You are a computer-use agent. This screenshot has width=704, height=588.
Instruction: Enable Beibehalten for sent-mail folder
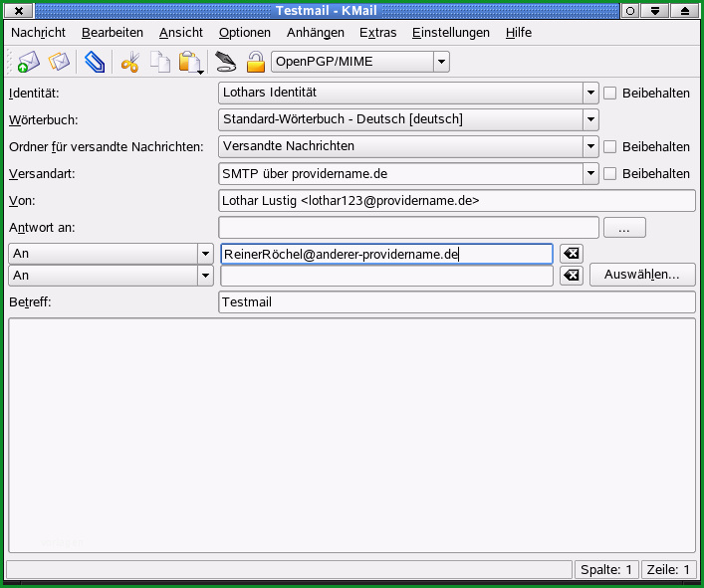point(609,146)
